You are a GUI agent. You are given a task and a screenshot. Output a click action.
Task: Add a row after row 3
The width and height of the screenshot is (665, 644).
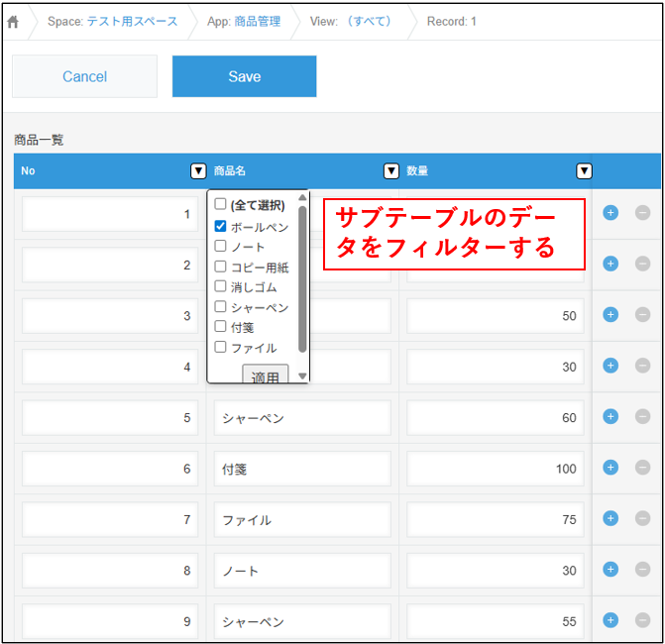click(x=610, y=314)
